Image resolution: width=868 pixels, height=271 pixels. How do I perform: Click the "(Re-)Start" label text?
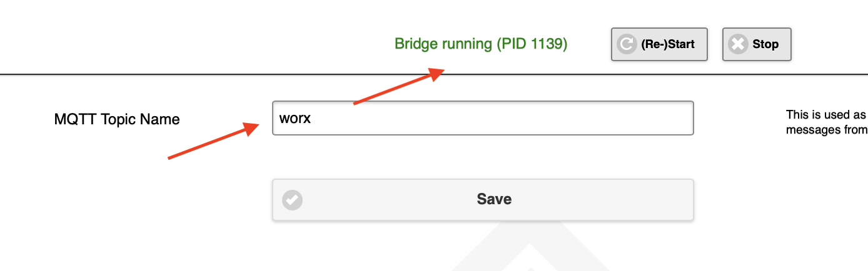[668, 44]
